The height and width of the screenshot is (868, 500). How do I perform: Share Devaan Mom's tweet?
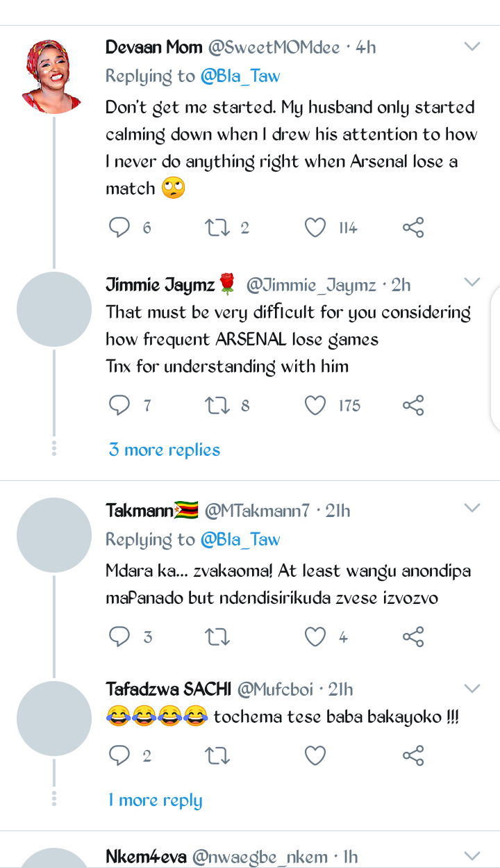click(413, 227)
